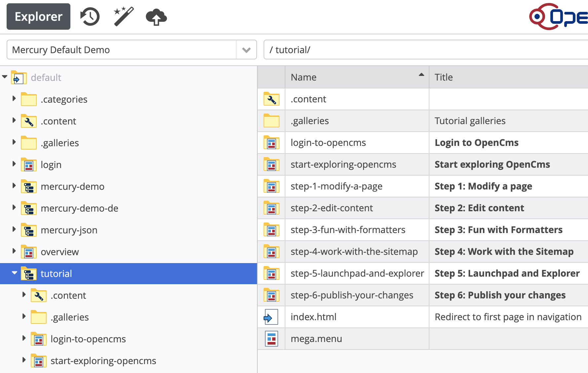Collapse the tutorial folder in the tree

14,273
